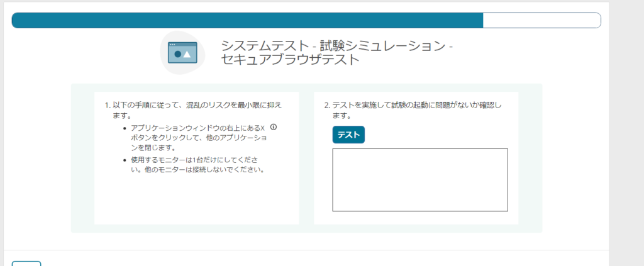Click the secure browser window illustration icon

click(x=182, y=53)
